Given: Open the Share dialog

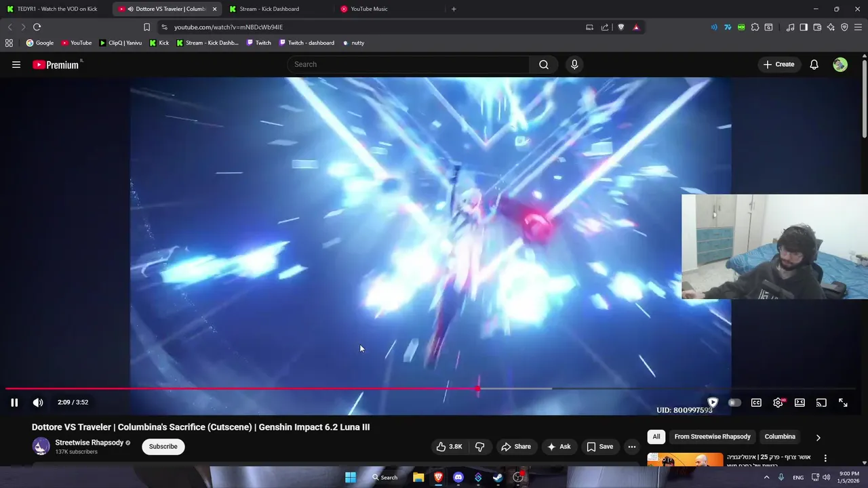Looking at the screenshot, I should point(516,447).
